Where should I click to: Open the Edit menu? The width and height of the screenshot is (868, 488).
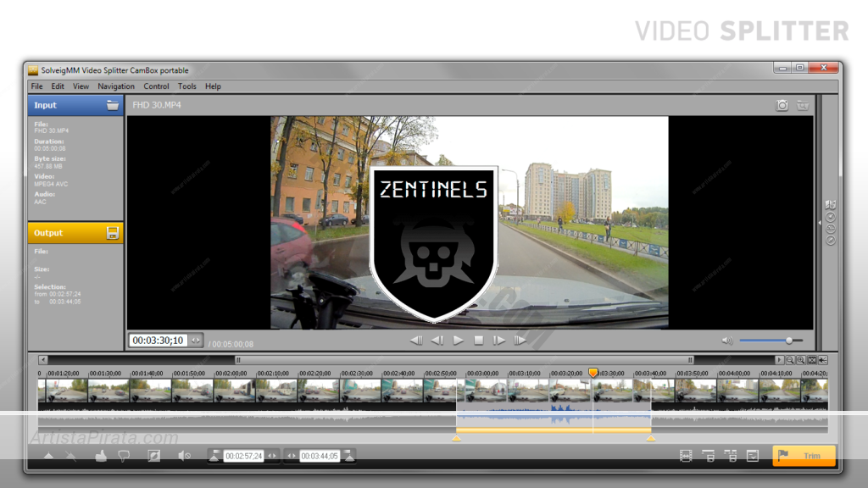[58, 86]
